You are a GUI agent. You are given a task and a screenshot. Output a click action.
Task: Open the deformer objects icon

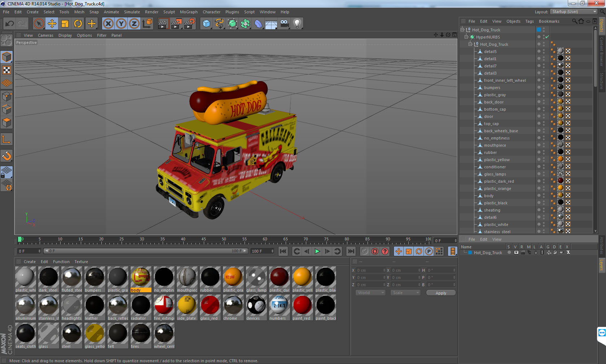[x=258, y=24]
